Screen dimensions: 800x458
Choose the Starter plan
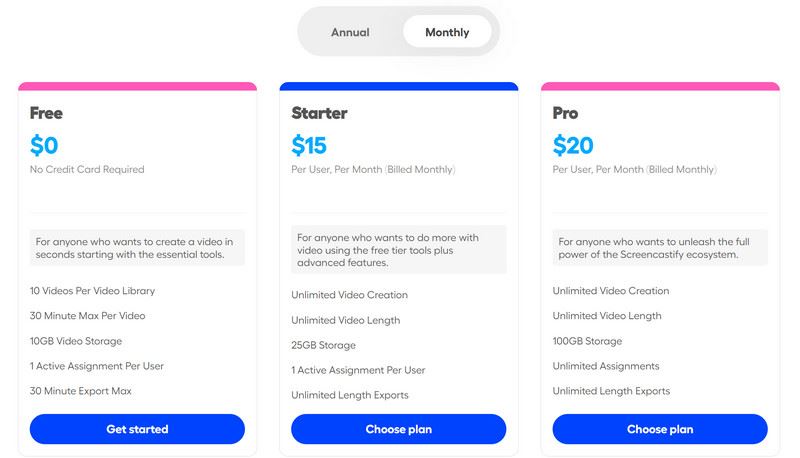tap(399, 429)
